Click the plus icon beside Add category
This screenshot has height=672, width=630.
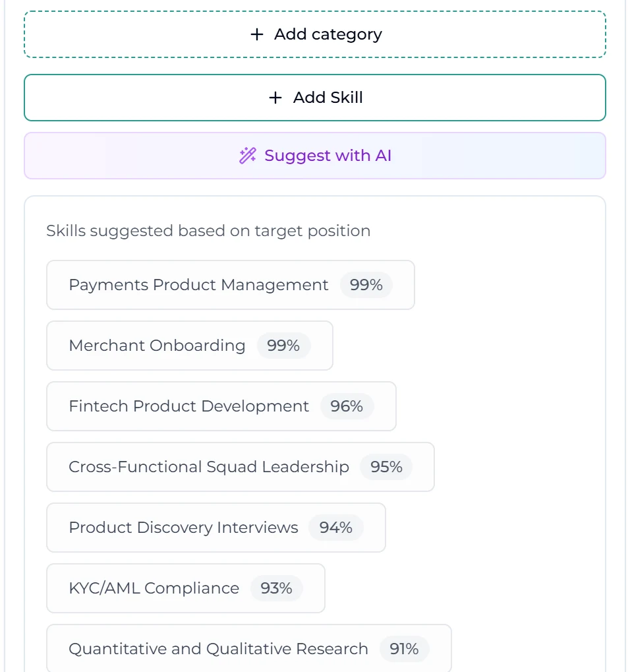(256, 34)
